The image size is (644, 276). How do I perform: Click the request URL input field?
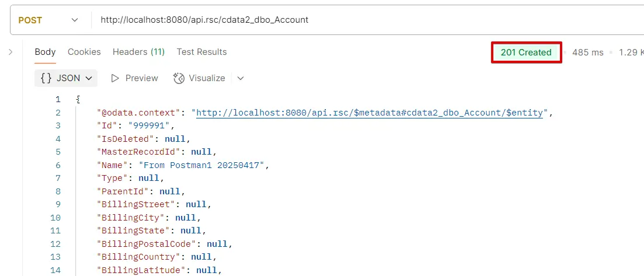[350, 20]
